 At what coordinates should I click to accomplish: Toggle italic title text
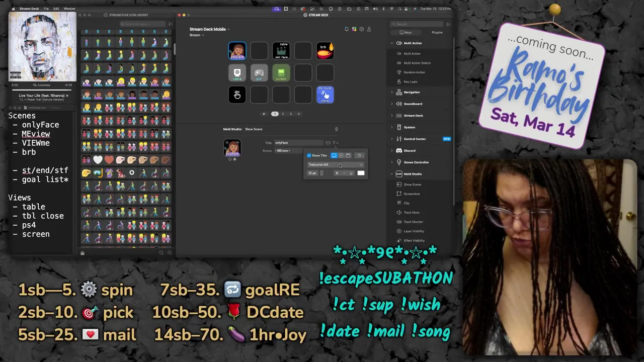click(344, 173)
